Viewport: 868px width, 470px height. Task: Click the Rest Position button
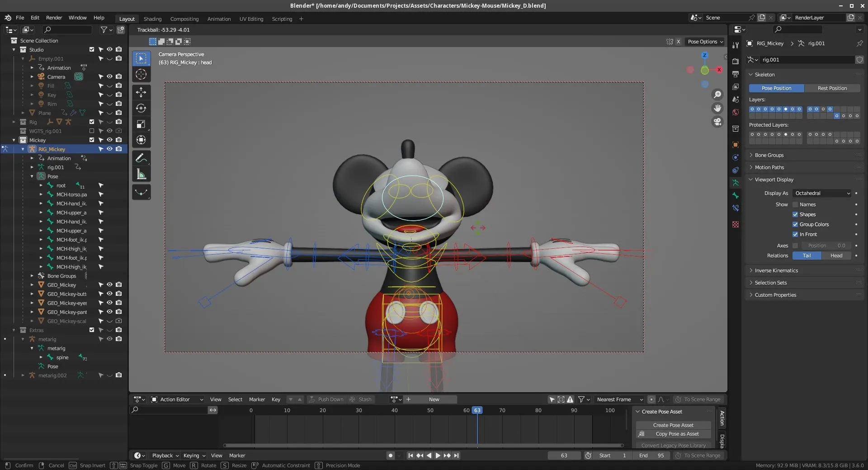[x=832, y=88]
